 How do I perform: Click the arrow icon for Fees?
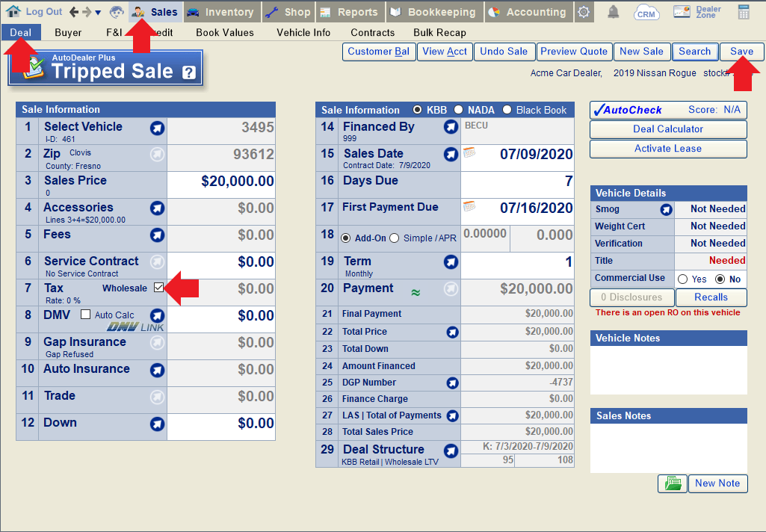click(157, 235)
